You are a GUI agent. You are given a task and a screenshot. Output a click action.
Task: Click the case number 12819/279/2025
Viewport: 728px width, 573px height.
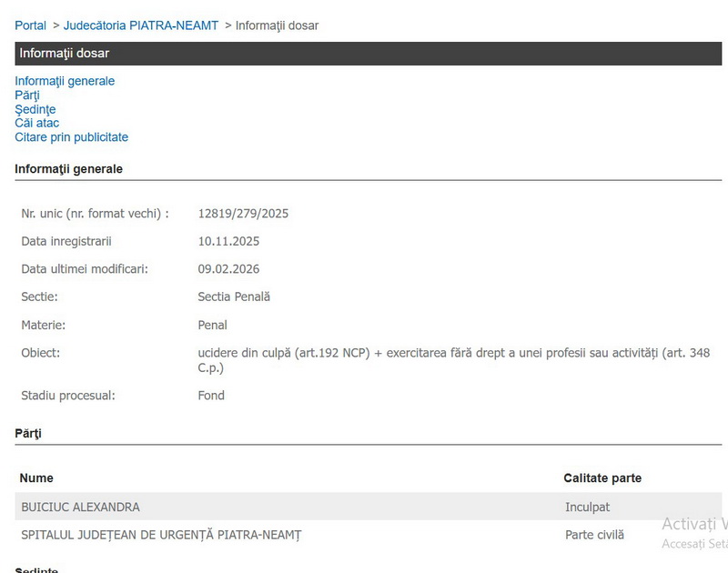pyautogui.click(x=243, y=214)
